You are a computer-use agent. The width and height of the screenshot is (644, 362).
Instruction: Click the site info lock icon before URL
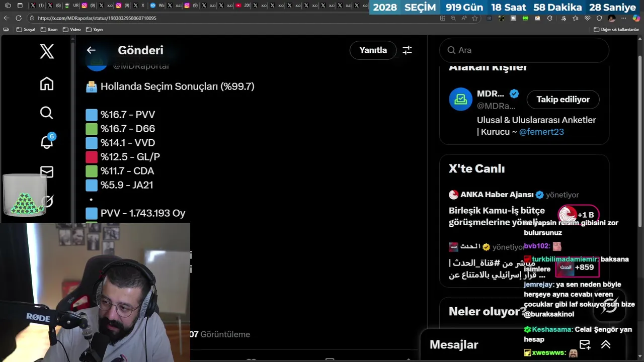click(x=32, y=18)
